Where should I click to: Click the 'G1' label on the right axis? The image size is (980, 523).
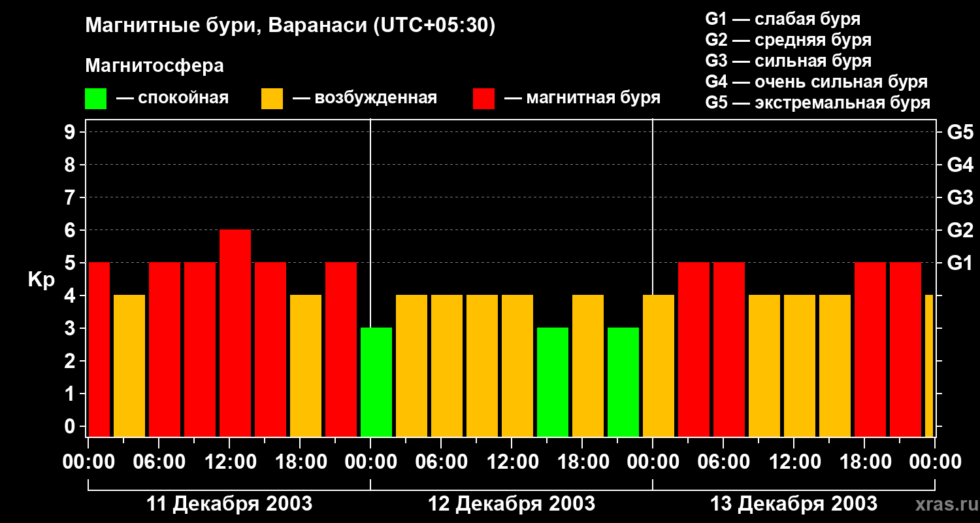[x=960, y=263]
